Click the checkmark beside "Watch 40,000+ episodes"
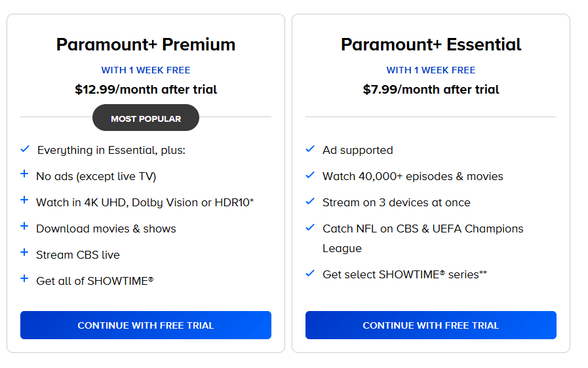 310,175
